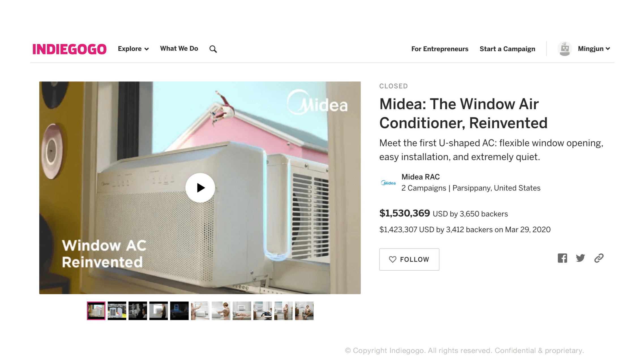Select the dark blue fifth thumbnail

(x=179, y=311)
